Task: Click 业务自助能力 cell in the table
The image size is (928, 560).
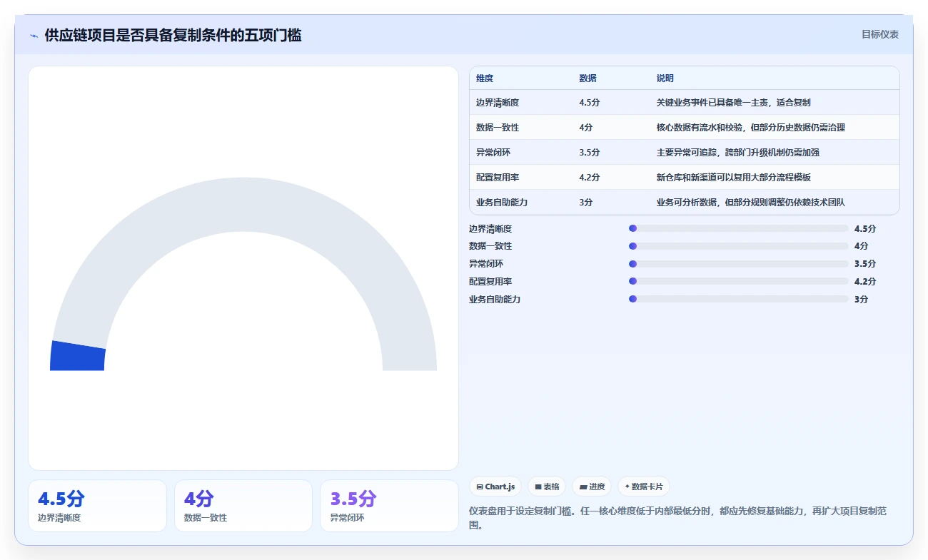Action: pyautogui.click(x=502, y=203)
